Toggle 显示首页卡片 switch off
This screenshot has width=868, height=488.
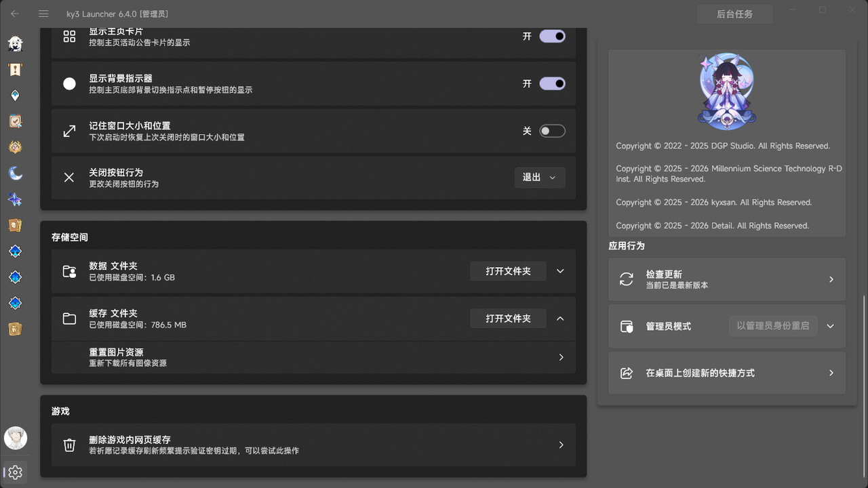pyautogui.click(x=552, y=36)
